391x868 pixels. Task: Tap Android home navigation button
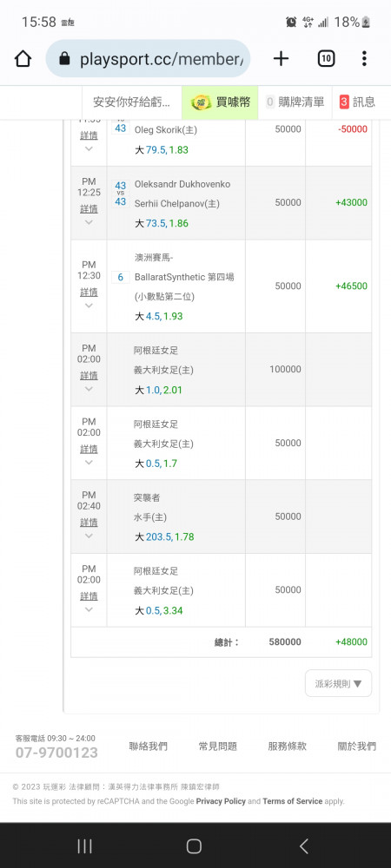(x=194, y=845)
